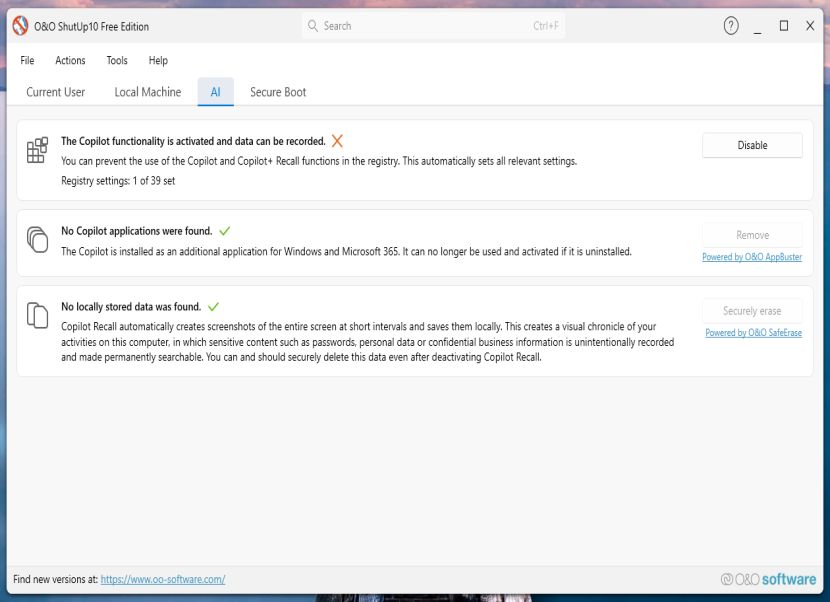Click 'Registry settings: 1 of 39 set' text
Image resolution: width=830 pixels, height=602 pixels.
[118, 181]
